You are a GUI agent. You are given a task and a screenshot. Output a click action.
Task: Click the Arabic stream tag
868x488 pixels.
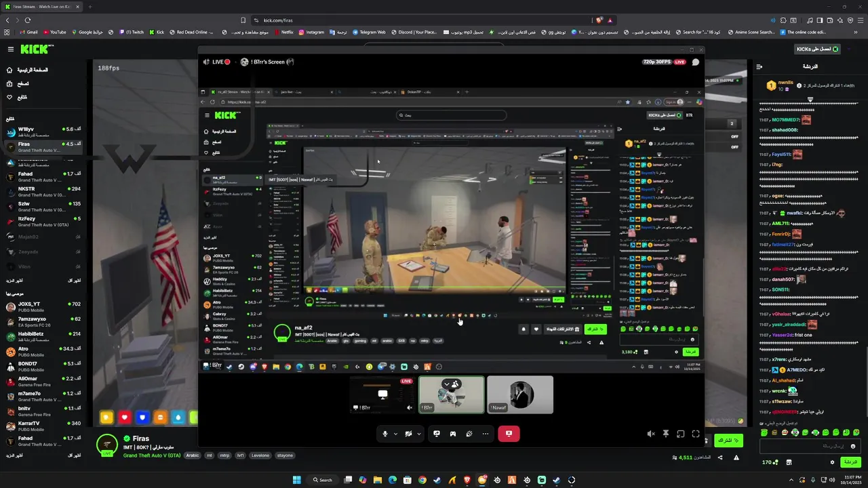coord(193,455)
